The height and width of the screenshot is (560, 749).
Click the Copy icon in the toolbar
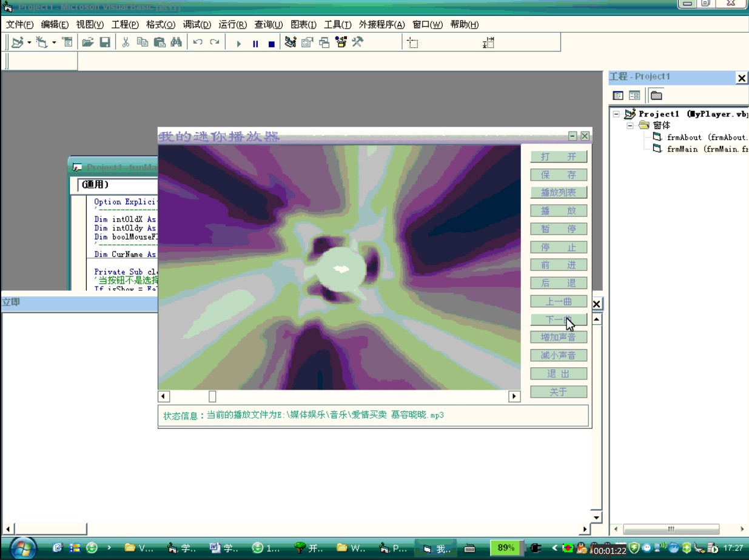point(143,42)
